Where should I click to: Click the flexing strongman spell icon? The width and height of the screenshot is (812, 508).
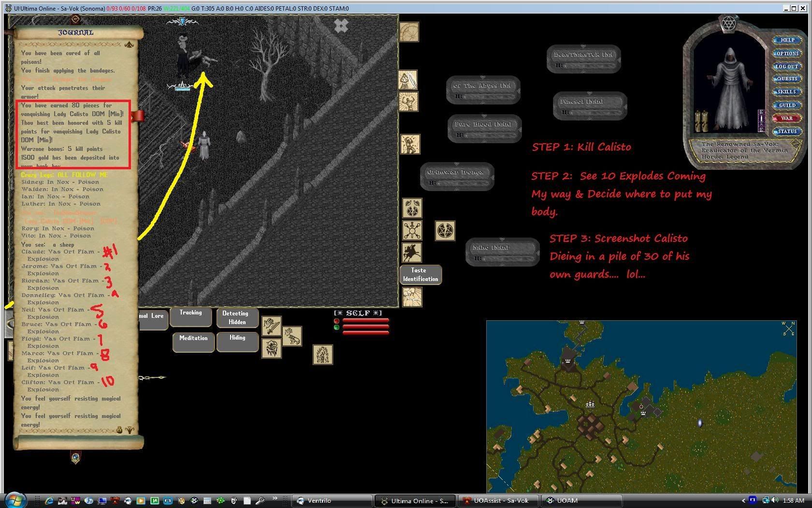pos(408,102)
